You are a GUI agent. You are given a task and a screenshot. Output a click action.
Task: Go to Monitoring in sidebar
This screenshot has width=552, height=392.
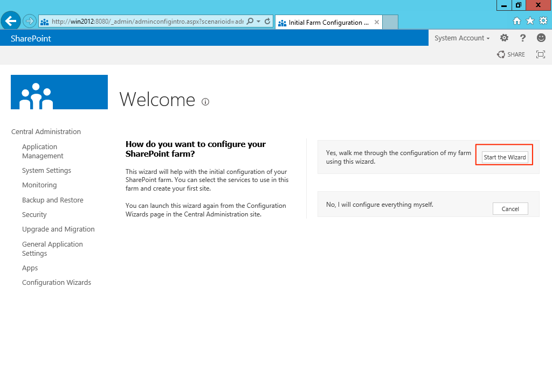[39, 185]
